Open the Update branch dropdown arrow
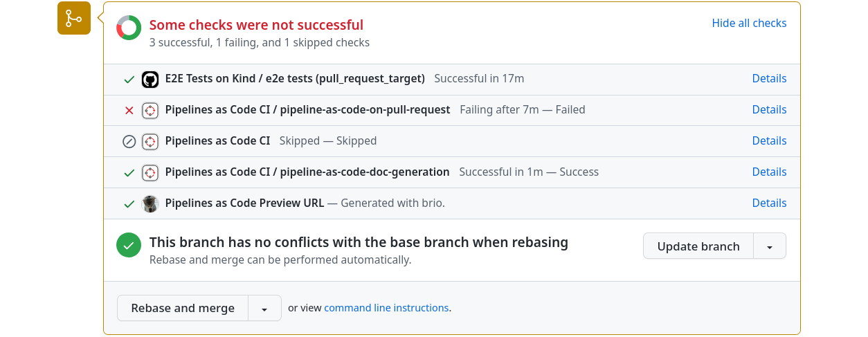 tap(770, 246)
